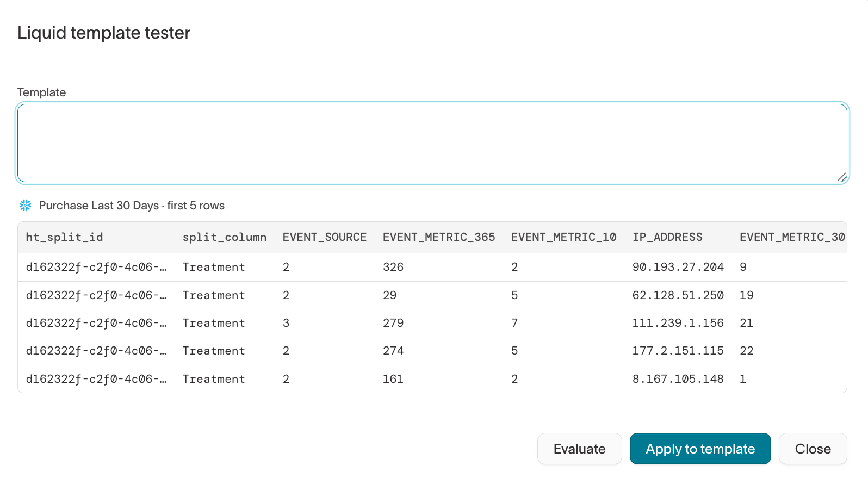Select the split_column column header
Image resolution: width=868 pixels, height=484 pixels.
[x=225, y=237]
